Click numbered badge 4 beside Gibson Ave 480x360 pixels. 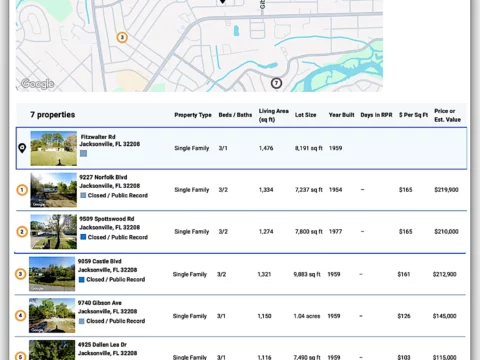[21, 315]
